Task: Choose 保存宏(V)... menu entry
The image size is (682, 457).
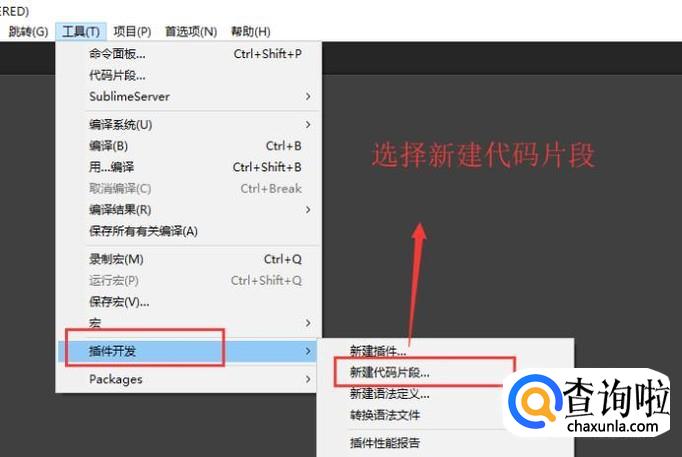Action: tap(188, 302)
